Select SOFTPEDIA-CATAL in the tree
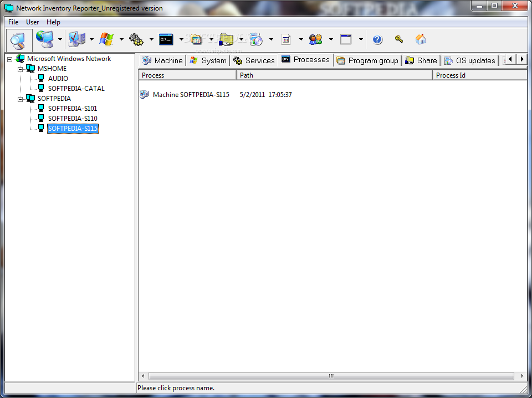This screenshot has width=532, height=398. [76, 89]
